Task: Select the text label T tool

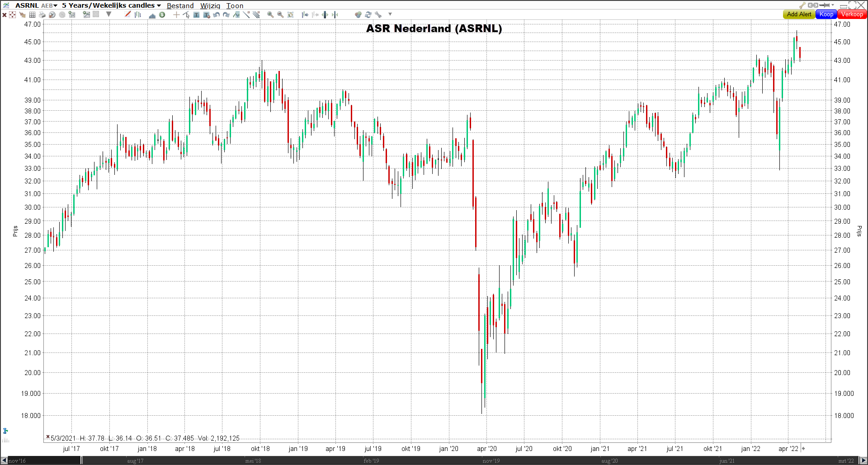Action: pyautogui.click(x=196, y=14)
